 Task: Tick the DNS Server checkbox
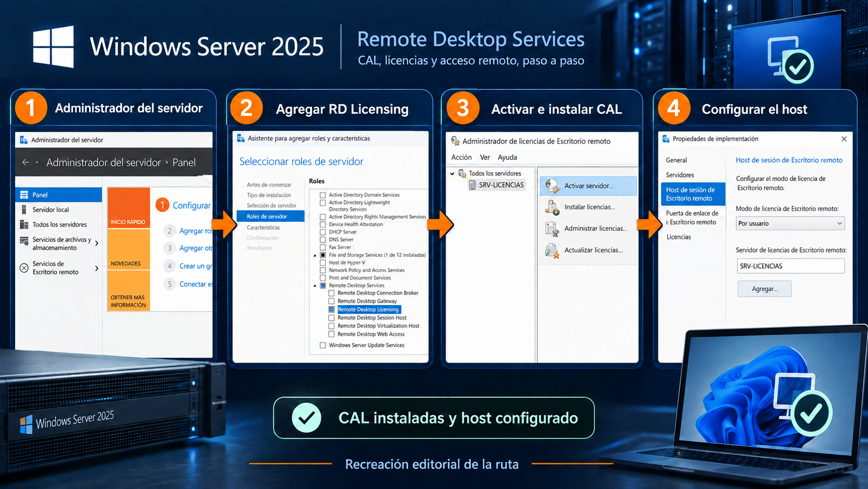point(323,240)
